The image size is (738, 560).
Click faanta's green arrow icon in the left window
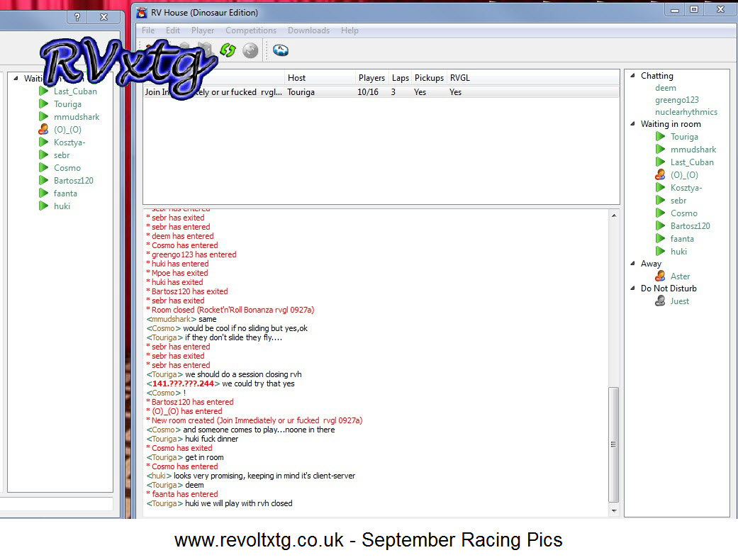coord(44,193)
